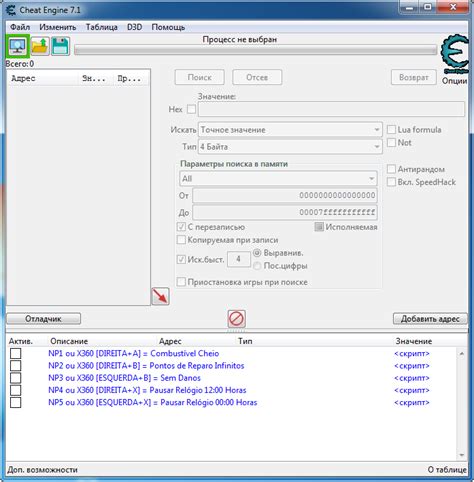Click the Тип table column header
Viewport: 474px width, 482px height.
click(245, 341)
